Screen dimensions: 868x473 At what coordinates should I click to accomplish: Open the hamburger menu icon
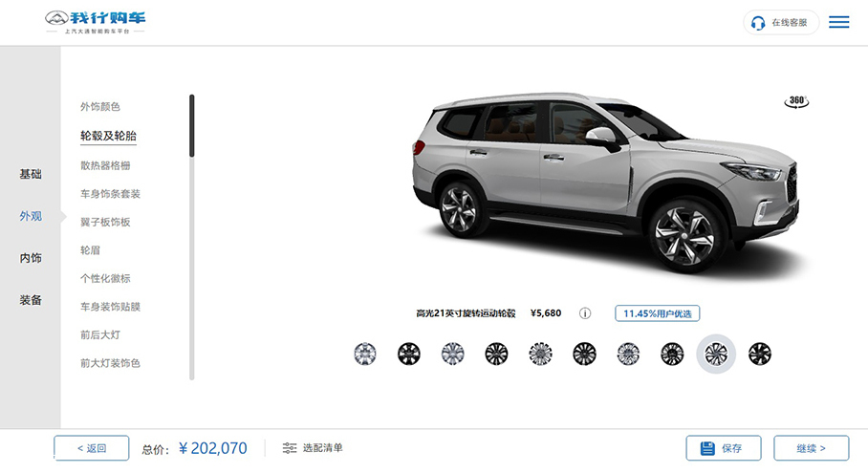[838, 22]
